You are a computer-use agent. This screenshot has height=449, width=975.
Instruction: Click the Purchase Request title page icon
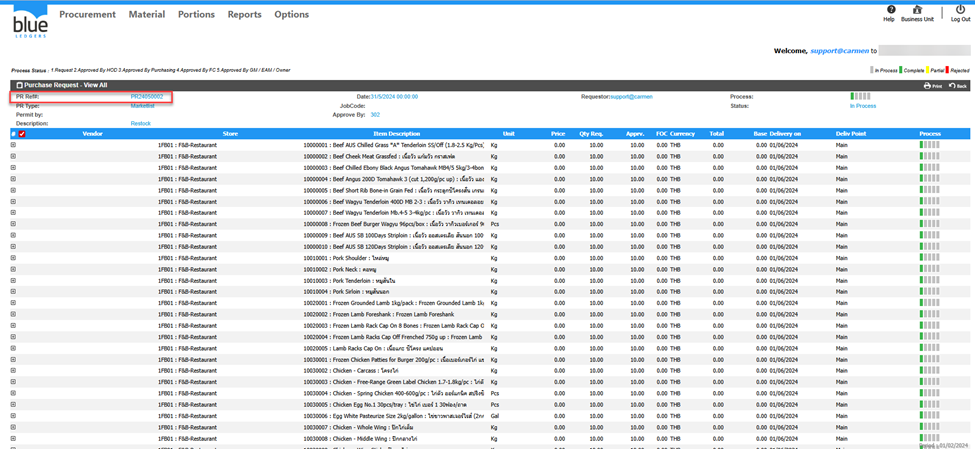(x=19, y=86)
